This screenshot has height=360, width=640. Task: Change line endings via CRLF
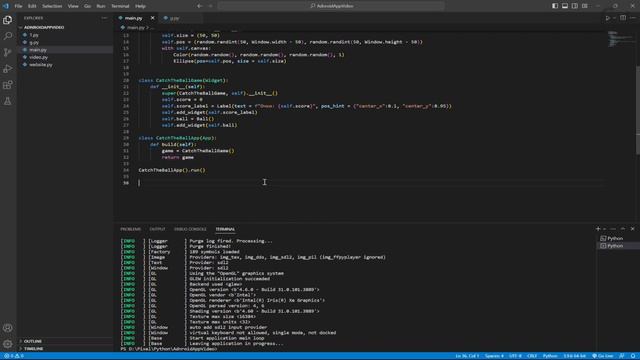(532, 356)
